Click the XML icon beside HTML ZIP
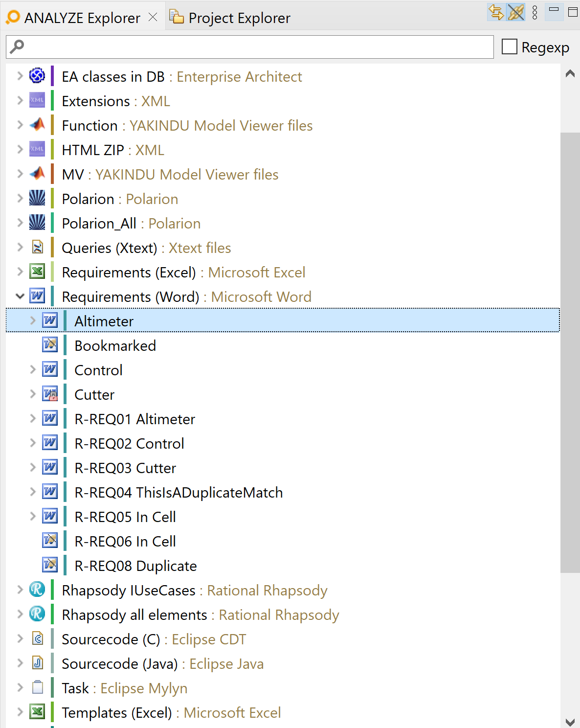This screenshot has width=580, height=728. [37, 149]
